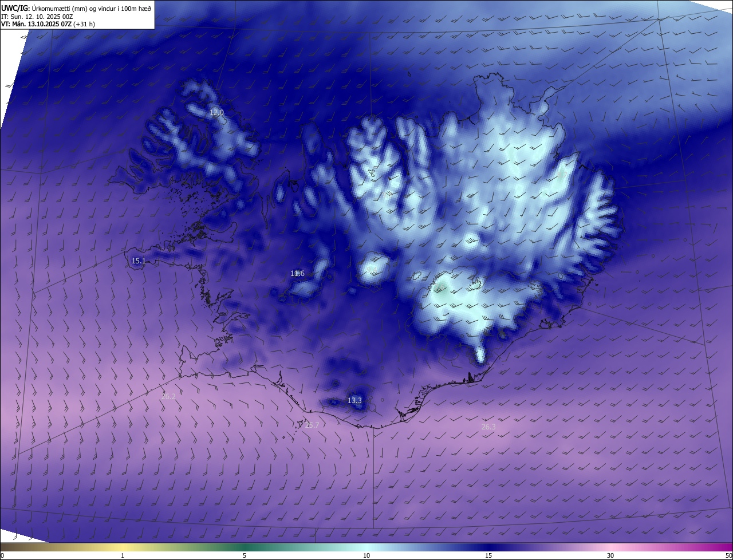
Task: Click the color scale tick labeled 50
Action: 728,555
